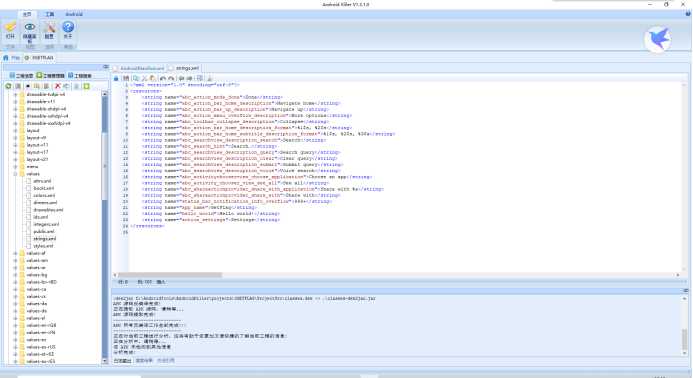Click the green icon at project toolbar end
The image size is (693, 378).
point(87,86)
